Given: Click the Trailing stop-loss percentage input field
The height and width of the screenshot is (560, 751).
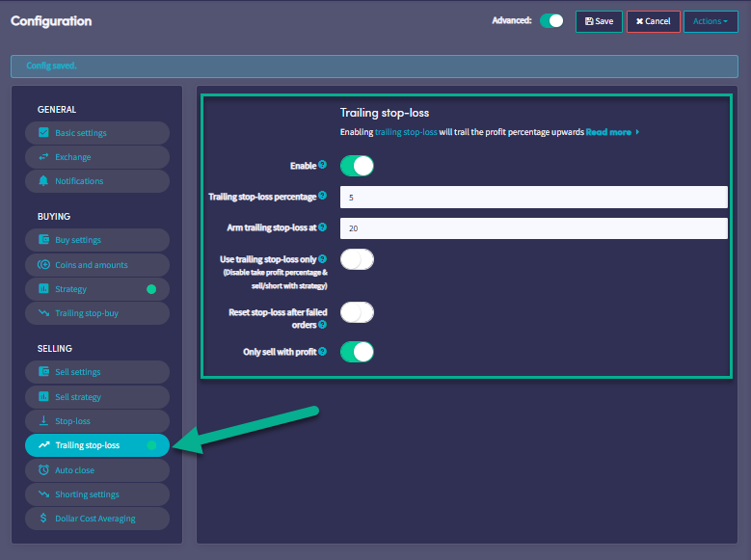Looking at the screenshot, I should [x=533, y=197].
